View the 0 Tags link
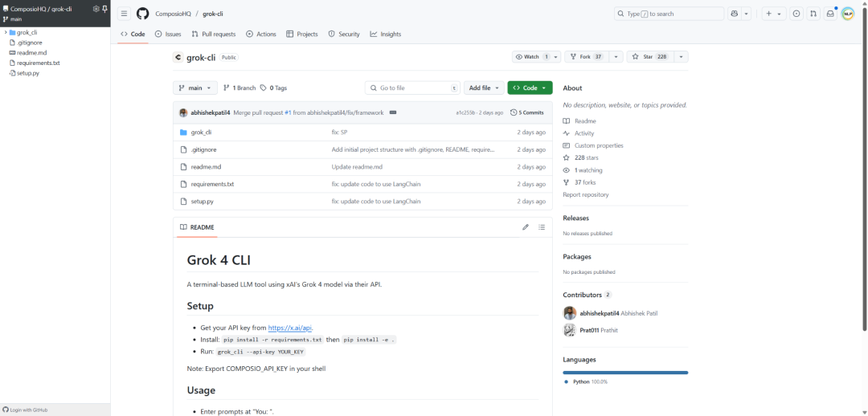This screenshot has height=416, width=868. click(273, 88)
